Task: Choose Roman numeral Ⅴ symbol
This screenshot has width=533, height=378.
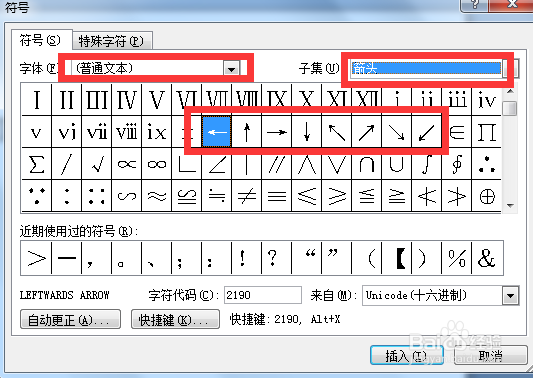Action: pos(157,100)
